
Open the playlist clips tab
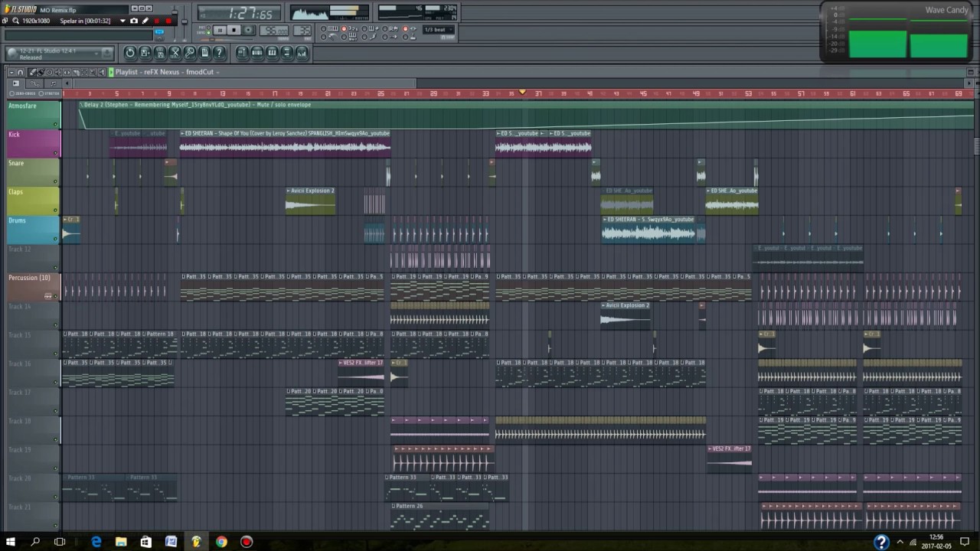pyautogui.click(x=16, y=83)
